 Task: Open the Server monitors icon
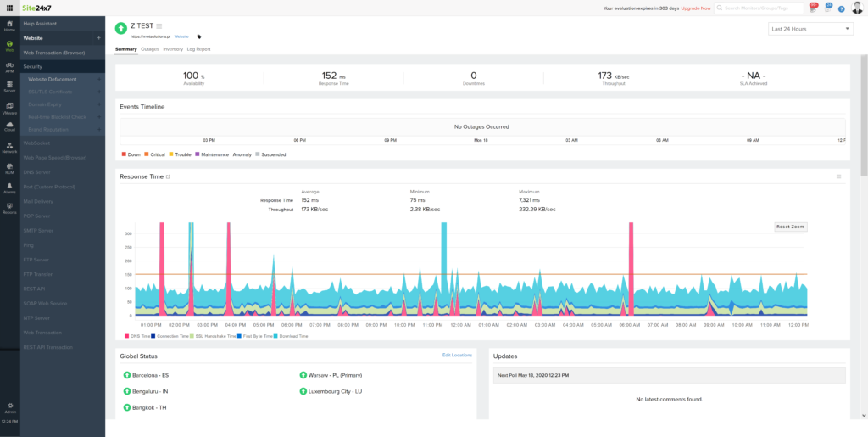pyautogui.click(x=9, y=86)
